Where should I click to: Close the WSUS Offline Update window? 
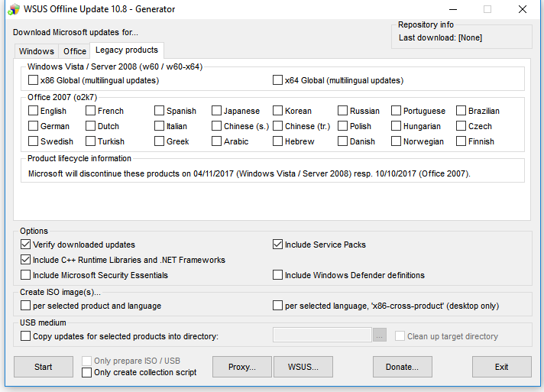click(x=523, y=9)
